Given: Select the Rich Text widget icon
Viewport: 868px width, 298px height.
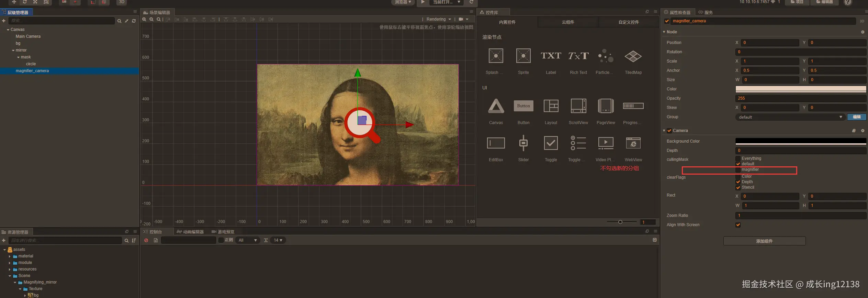Looking at the screenshot, I should tap(578, 56).
